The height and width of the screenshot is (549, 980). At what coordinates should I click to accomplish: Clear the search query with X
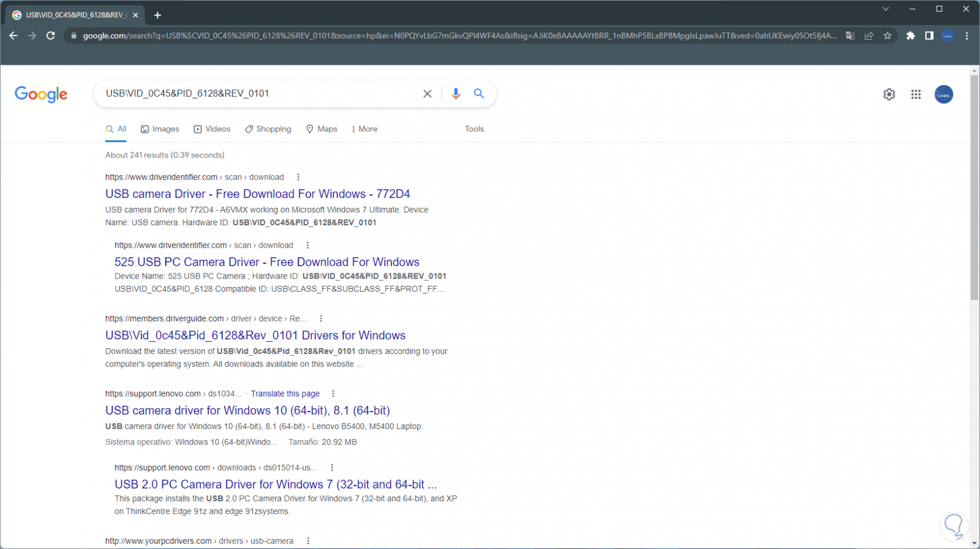pos(427,94)
